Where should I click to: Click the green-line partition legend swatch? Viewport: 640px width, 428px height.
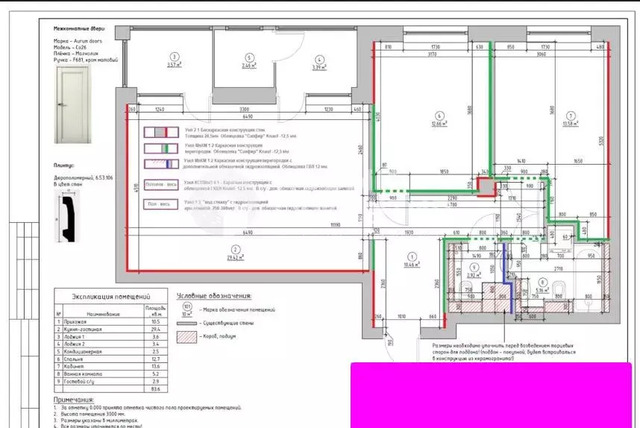161,148
